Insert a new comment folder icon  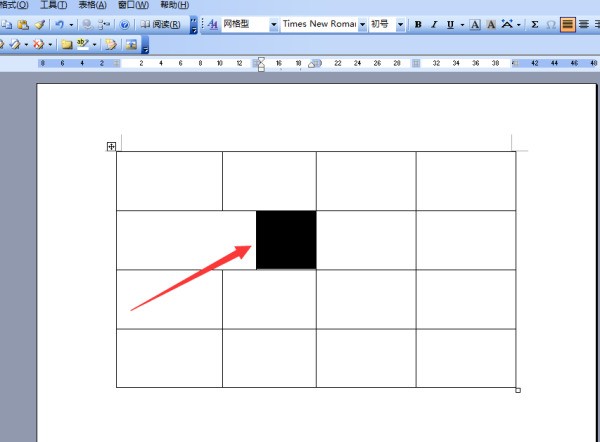(x=67, y=44)
